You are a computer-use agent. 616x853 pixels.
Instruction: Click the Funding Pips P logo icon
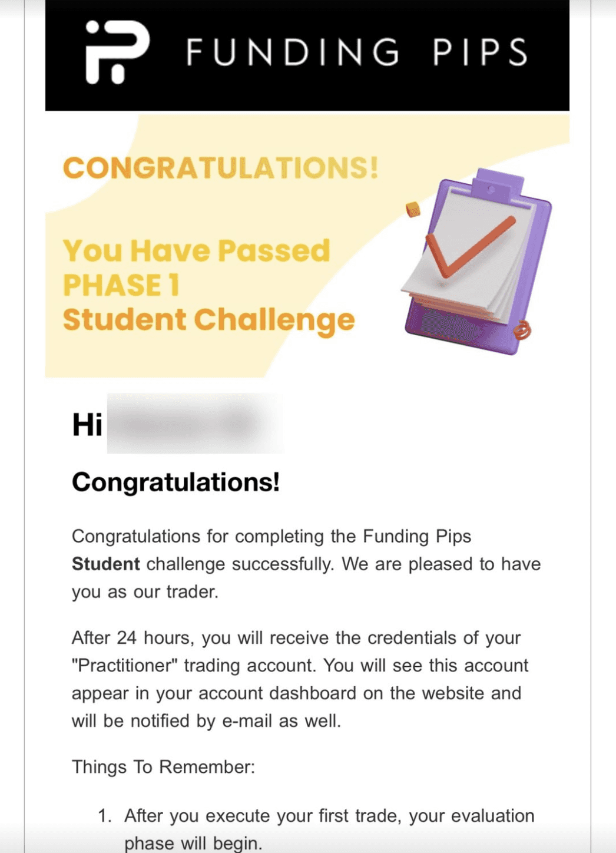[117, 52]
